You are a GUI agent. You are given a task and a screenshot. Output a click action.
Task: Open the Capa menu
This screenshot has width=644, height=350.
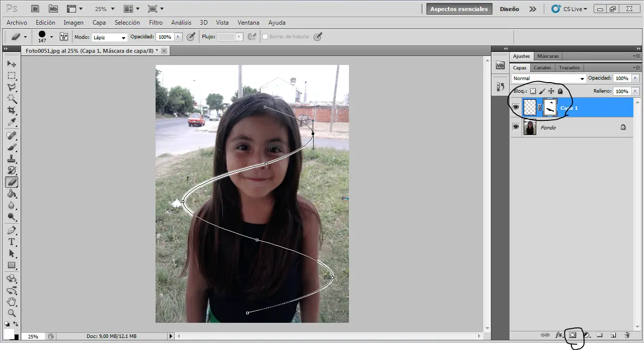99,23
